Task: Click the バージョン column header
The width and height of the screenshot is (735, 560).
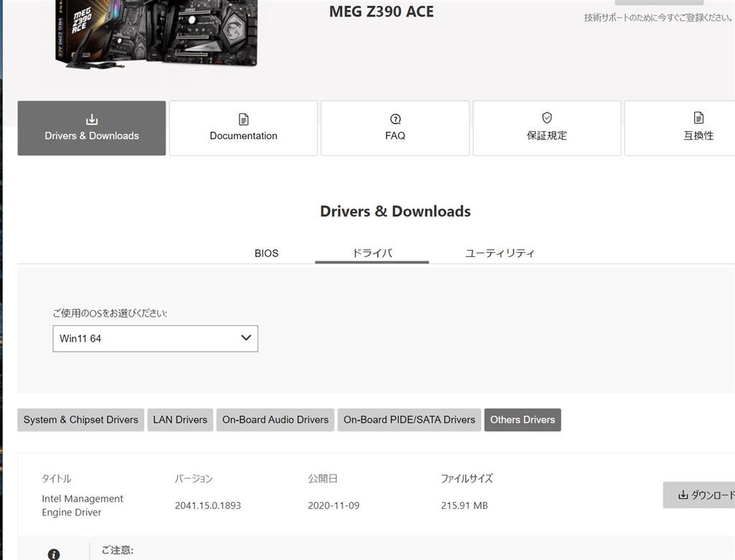Action: [x=194, y=478]
